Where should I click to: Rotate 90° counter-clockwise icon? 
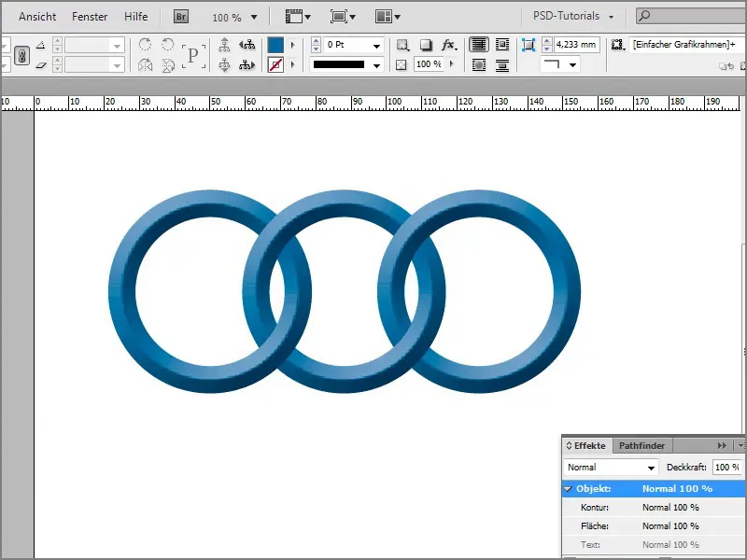tap(168, 45)
